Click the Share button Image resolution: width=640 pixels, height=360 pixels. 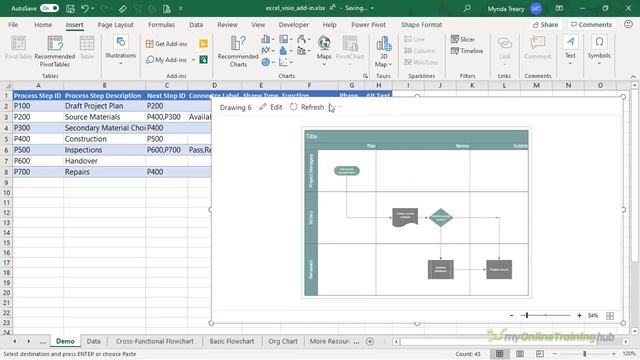(x=545, y=24)
